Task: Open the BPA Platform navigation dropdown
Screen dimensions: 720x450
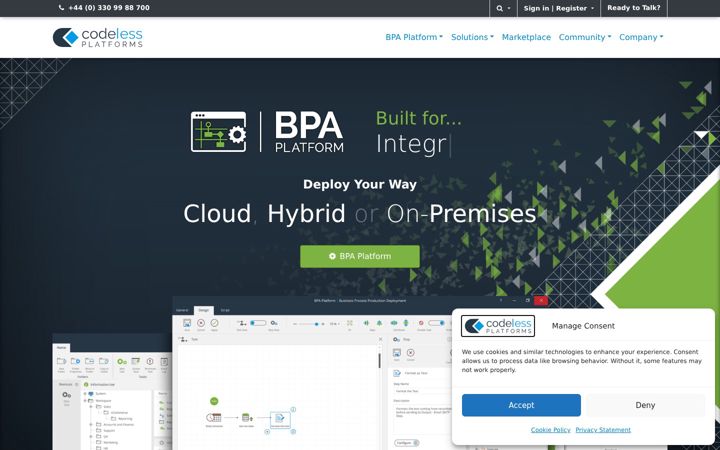Action: [x=414, y=37]
